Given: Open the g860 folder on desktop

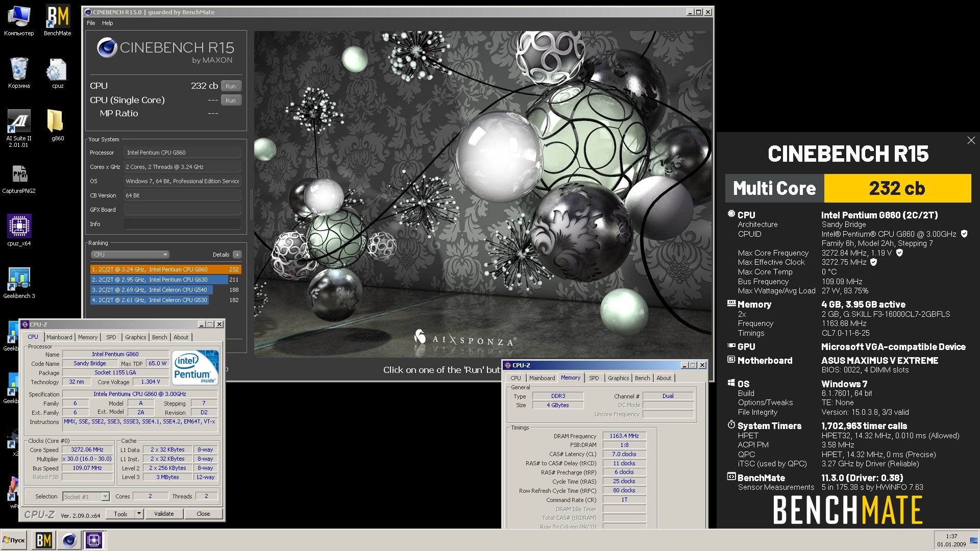Looking at the screenshot, I should pyautogui.click(x=57, y=125).
